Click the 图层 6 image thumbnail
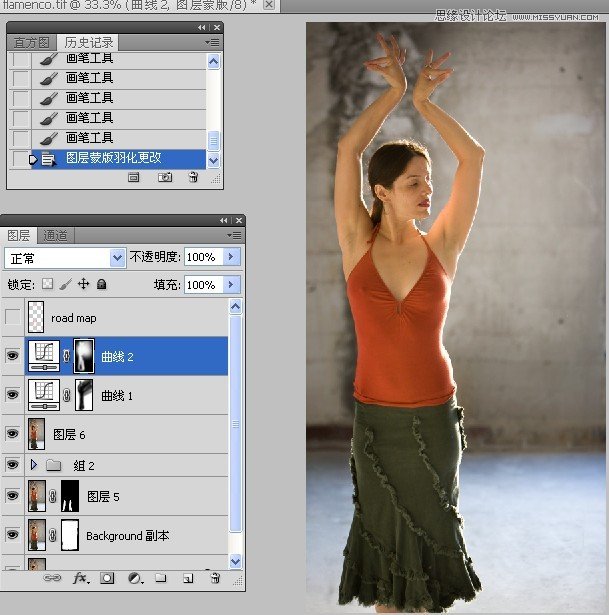This screenshot has width=609, height=615. coord(36,434)
